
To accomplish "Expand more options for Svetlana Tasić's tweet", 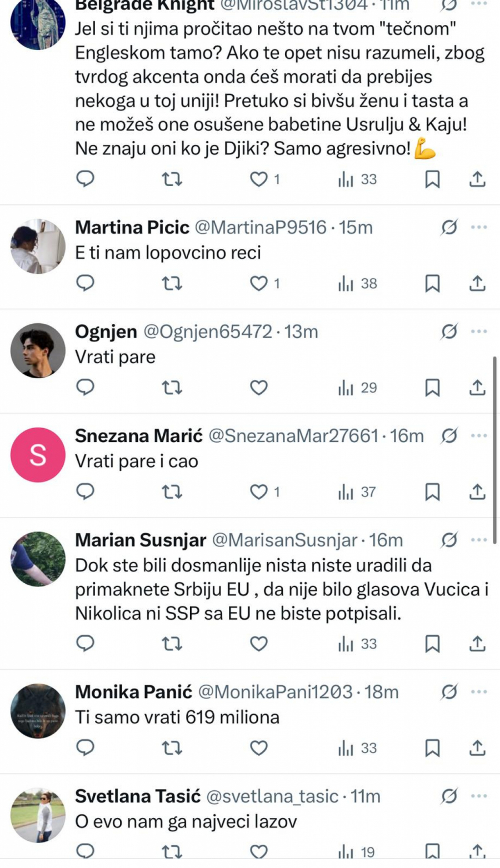I will coord(478,796).
